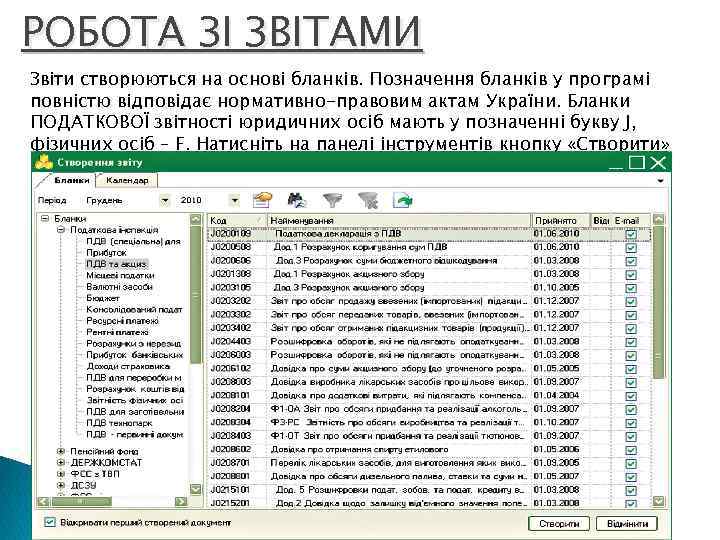Toggle E-mail checkbox for J0204403 row

(631, 342)
